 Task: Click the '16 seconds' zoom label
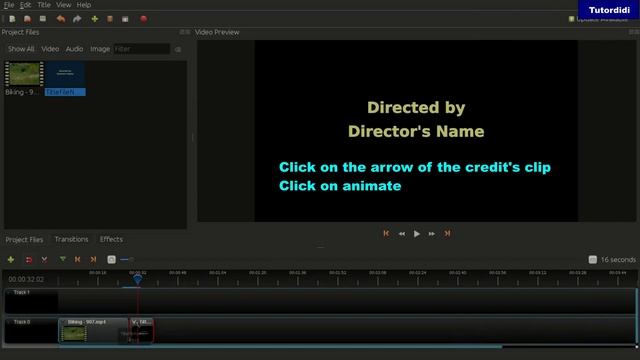coord(618,260)
